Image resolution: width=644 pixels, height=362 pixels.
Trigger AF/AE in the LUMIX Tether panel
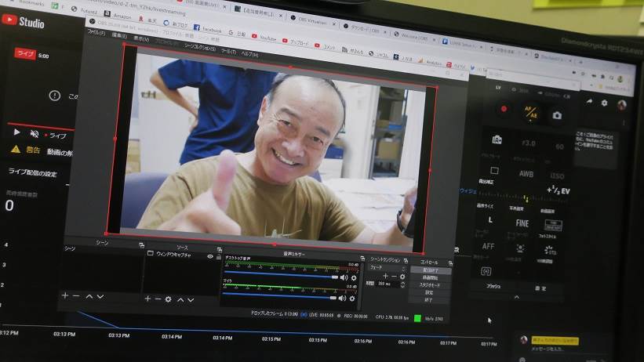pyautogui.click(x=531, y=112)
